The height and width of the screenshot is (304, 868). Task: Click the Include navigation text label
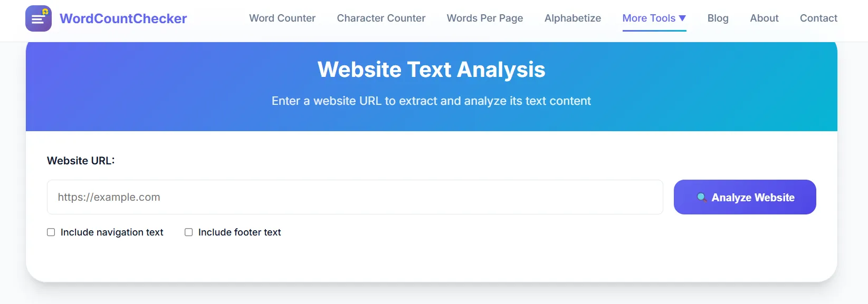pyautogui.click(x=112, y=232)
